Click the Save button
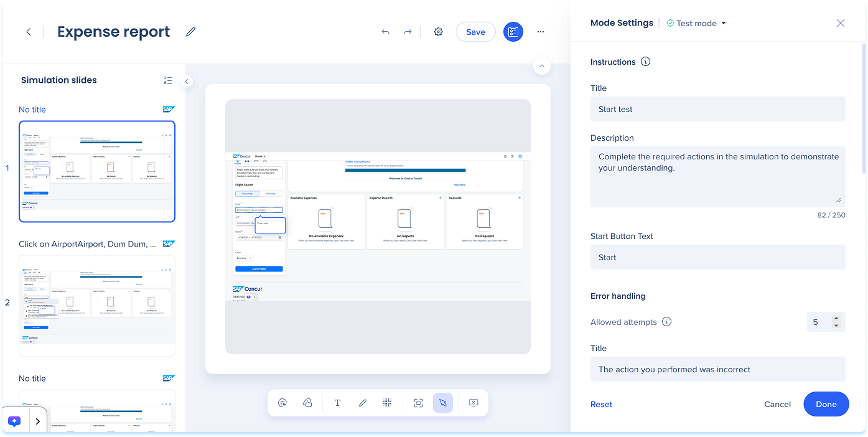868x437 pixels. click(475, 32)
